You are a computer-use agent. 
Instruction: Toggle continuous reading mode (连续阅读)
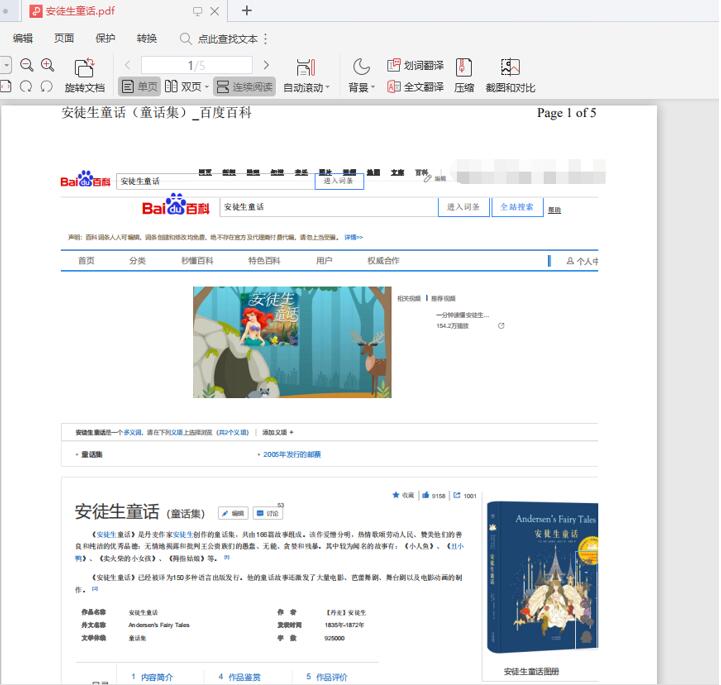click(x=244, y=86)
